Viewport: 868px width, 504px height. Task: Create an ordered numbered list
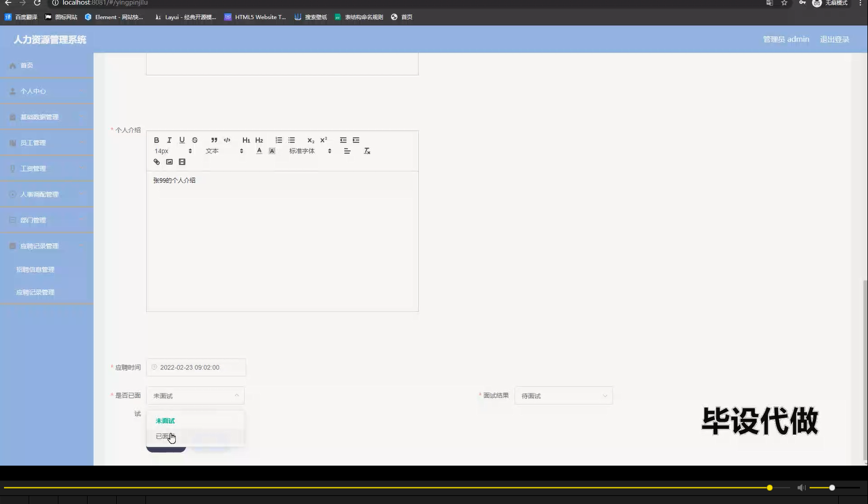tap(279, 140)
